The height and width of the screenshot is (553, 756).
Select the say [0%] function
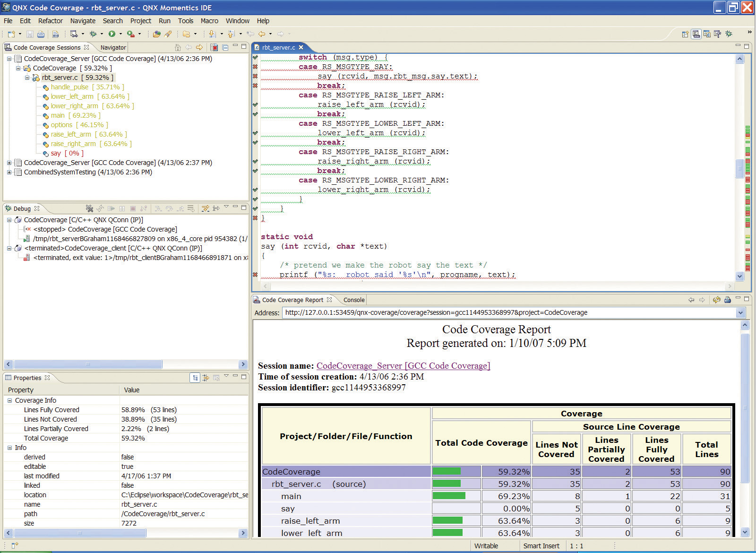click(x=67, y=153)
